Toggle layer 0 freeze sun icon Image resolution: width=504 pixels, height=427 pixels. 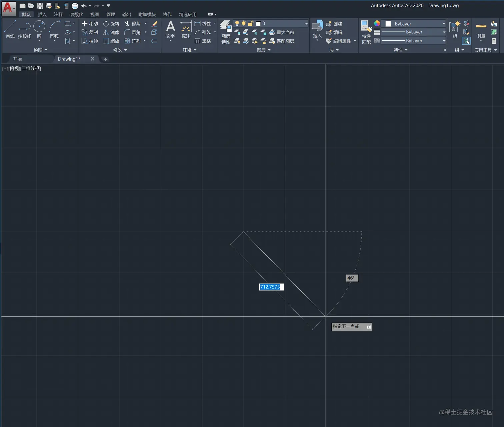coord(244,23)
